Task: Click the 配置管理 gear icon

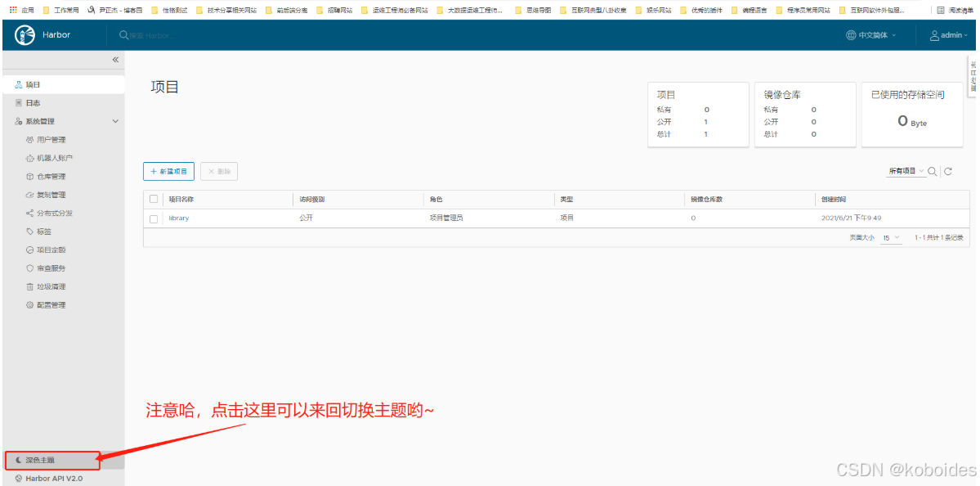Action: (x=29, y=305)
